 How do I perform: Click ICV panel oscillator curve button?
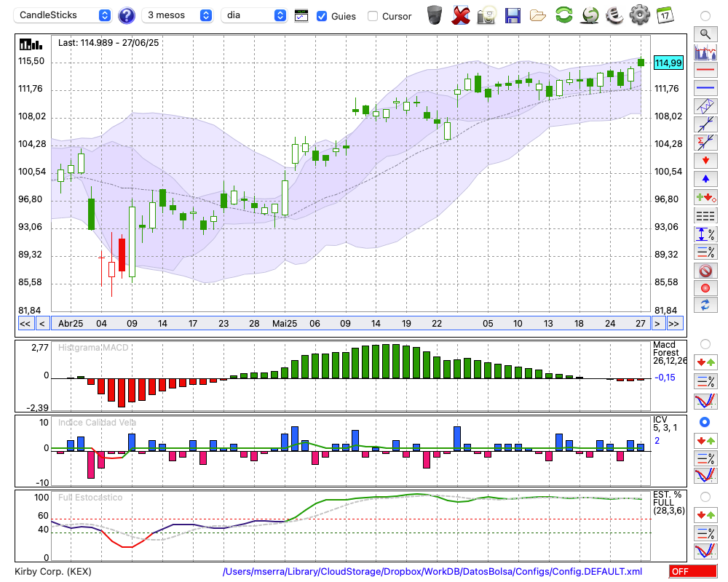click(705, 476)
